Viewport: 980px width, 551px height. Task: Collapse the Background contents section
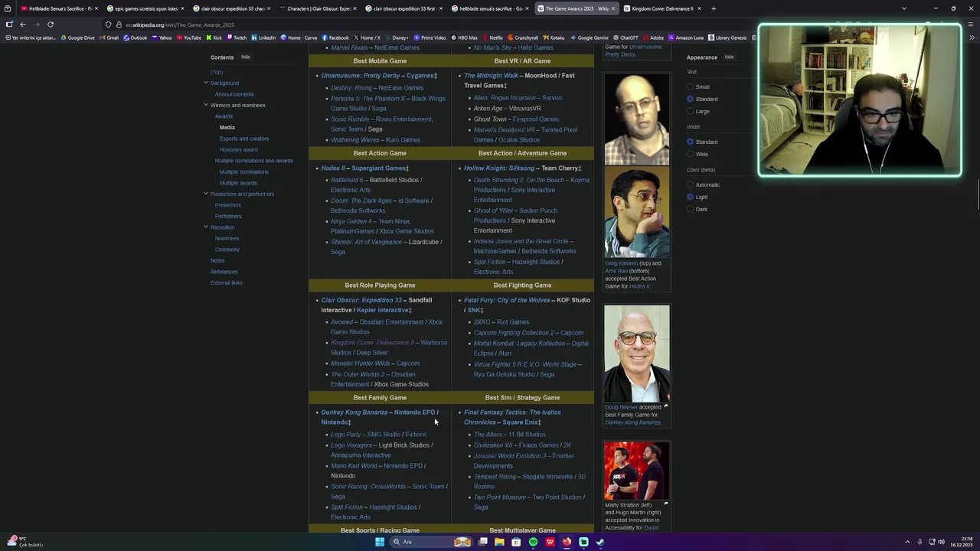point(206,83)
